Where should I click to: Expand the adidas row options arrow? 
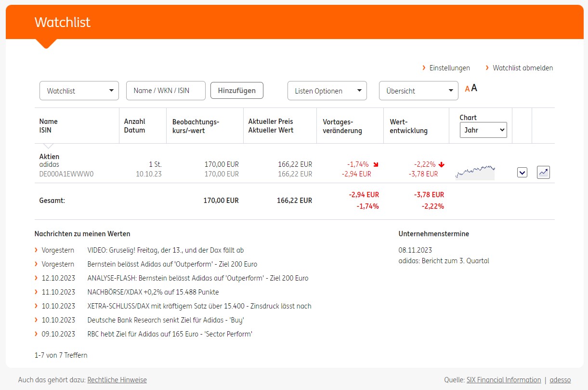[x=522, y=172]
